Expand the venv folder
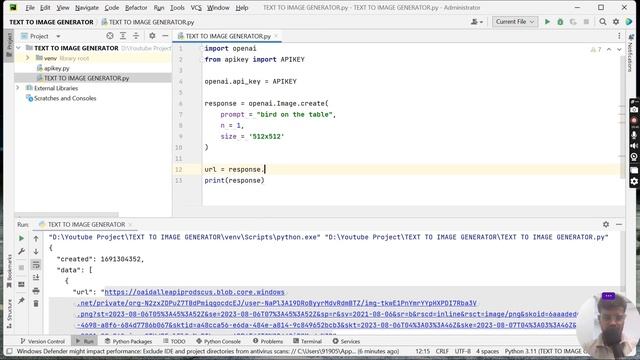Image resolution: width=640 pixels, height=360 pixels. 28,58
